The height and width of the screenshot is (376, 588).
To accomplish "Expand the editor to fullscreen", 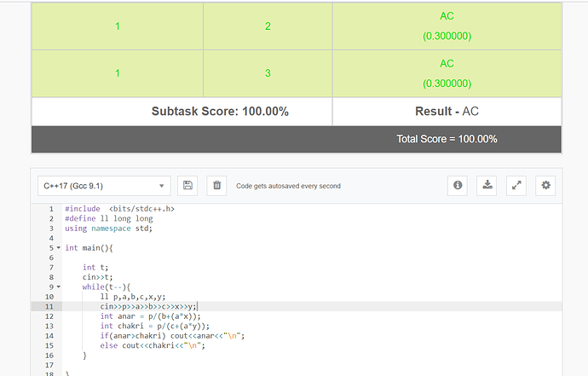I will click(x=516, y=185).
